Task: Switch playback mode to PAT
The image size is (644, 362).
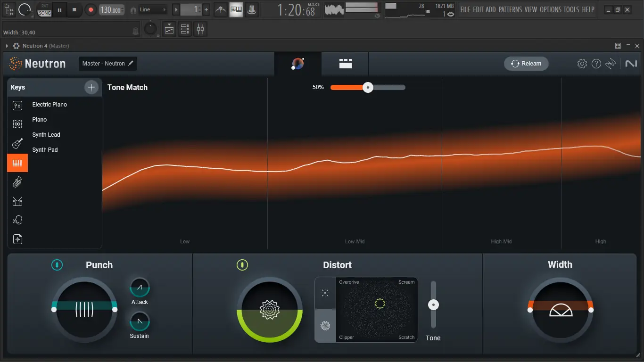Action: 44,6
